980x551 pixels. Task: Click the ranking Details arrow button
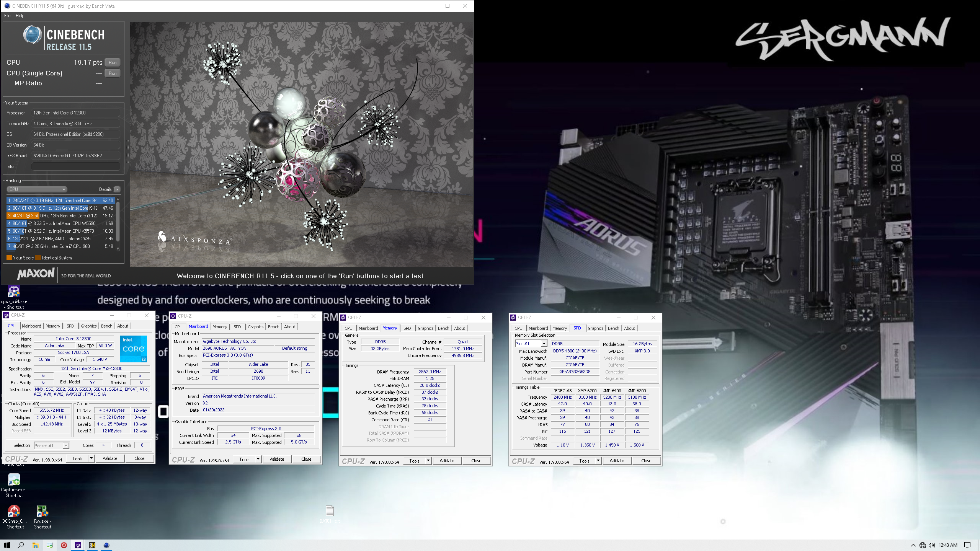point(117,189)
